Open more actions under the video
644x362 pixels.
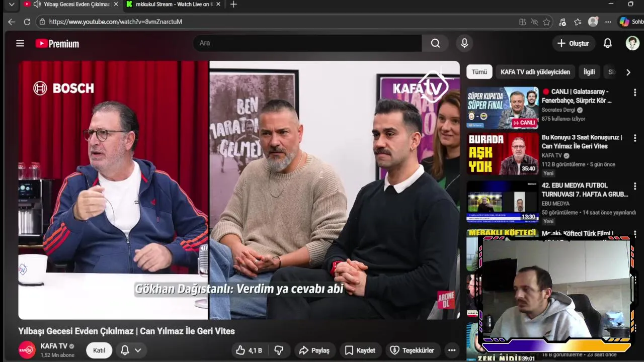452,350
